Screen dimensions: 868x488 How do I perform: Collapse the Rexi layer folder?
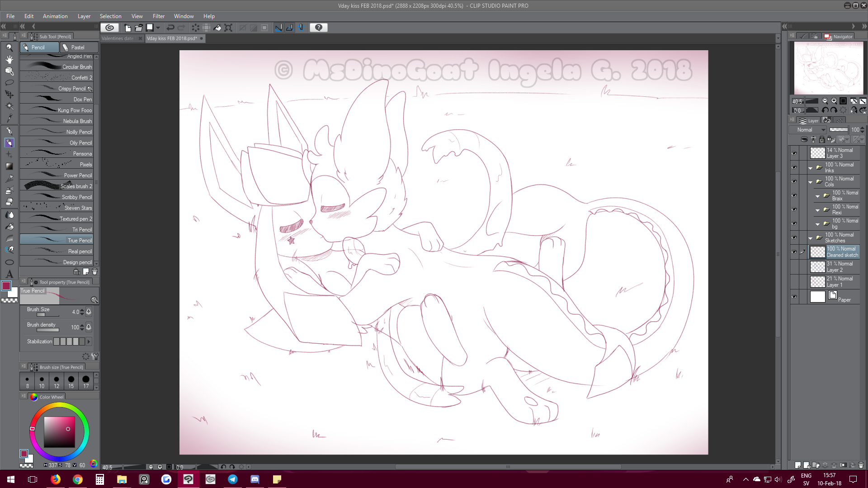click(817, 210)
